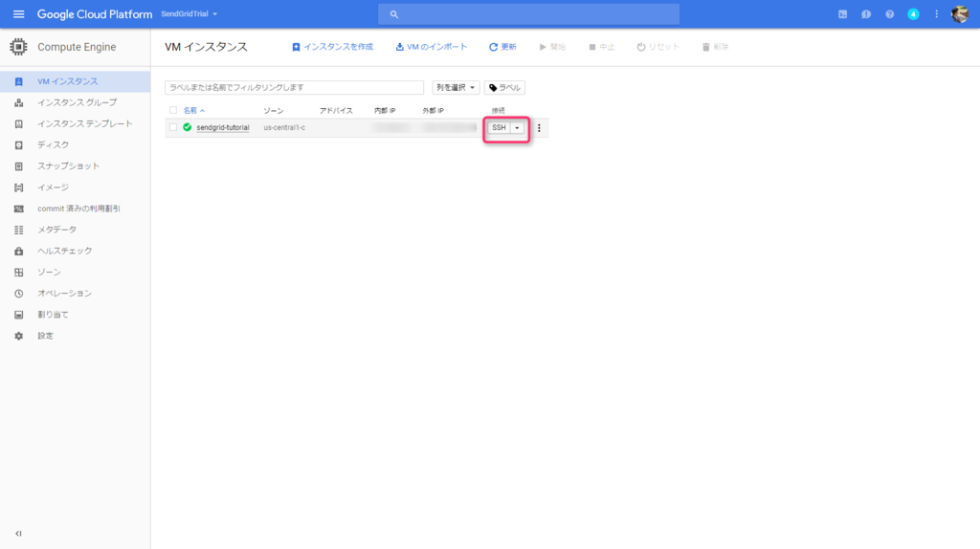This screenshot has height=549, width=980.
Task: Activate Cloud Shell from top bar
Action: (842, 13)
